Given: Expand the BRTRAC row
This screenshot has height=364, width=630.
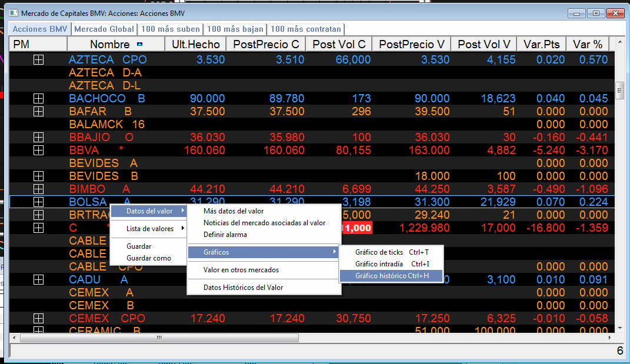Looking at the screenshot, I should 39,215.
